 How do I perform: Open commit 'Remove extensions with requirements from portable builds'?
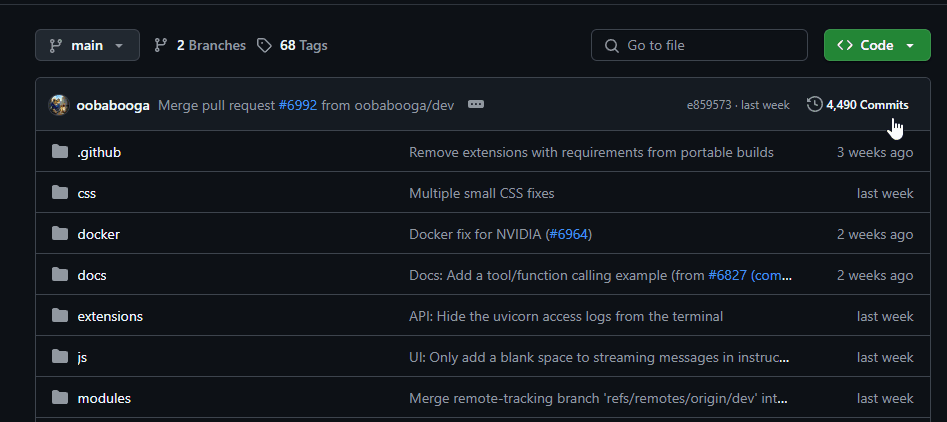tap(591, 152)
